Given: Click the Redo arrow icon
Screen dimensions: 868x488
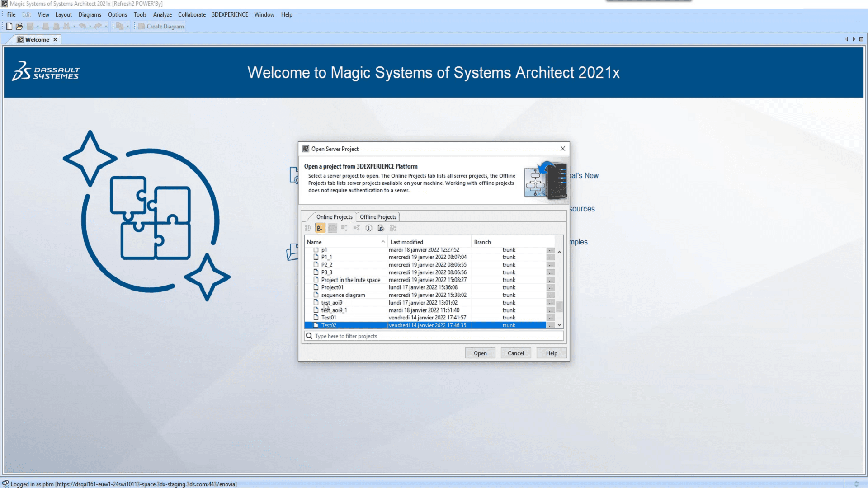Looking at the screenshot, I should coord(98,26).
